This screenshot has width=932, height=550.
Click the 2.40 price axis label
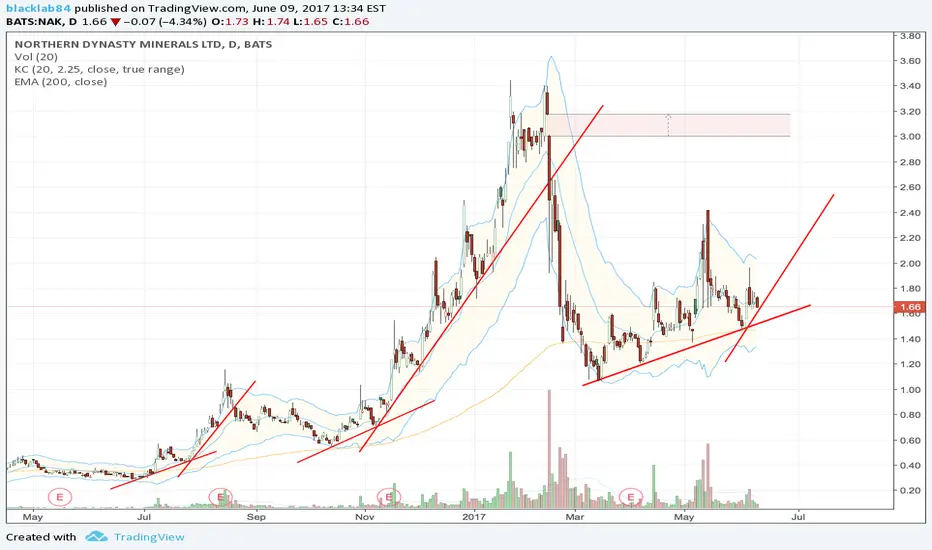tap(910, 213)
